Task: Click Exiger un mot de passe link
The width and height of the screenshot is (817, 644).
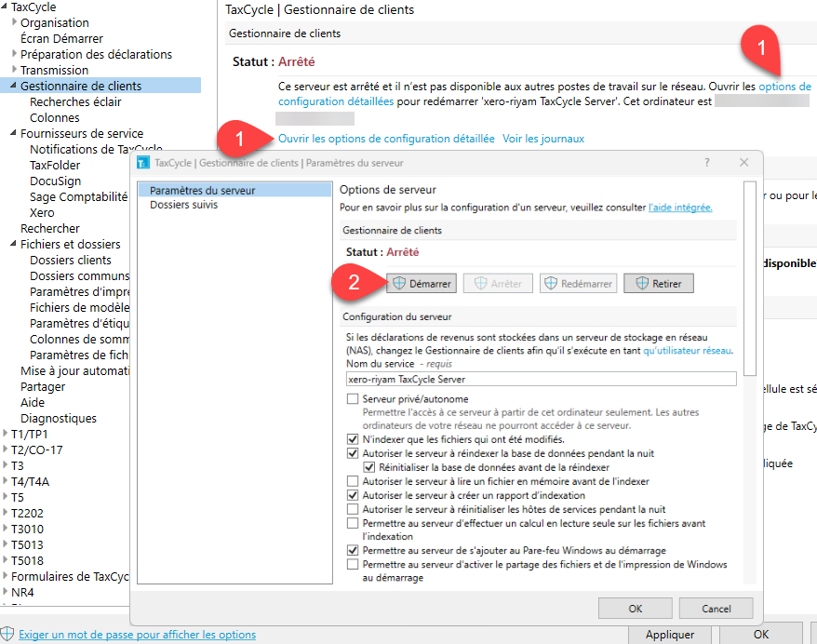Action: click(x=137, y=635)
